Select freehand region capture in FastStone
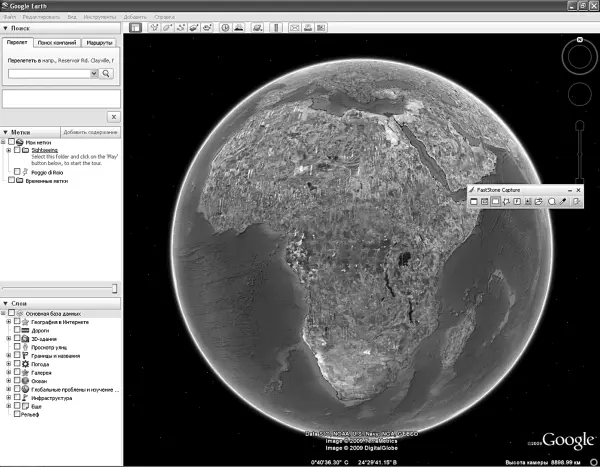The image size is (600, 467). click(506, 201)
